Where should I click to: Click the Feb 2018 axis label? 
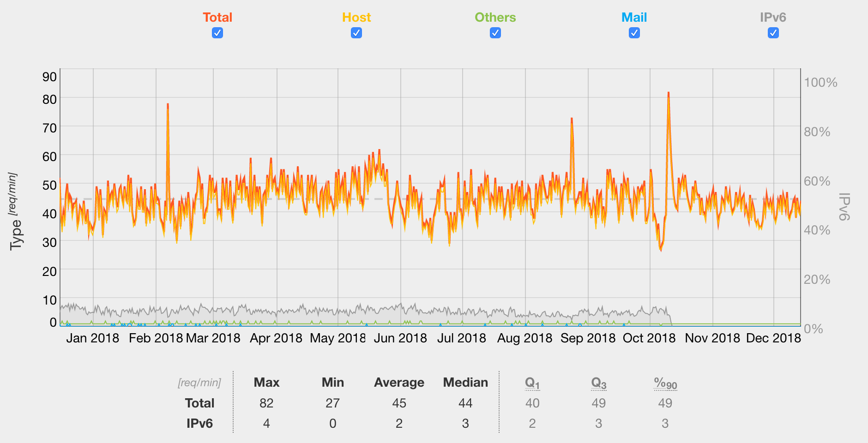[x=156, y=338]
